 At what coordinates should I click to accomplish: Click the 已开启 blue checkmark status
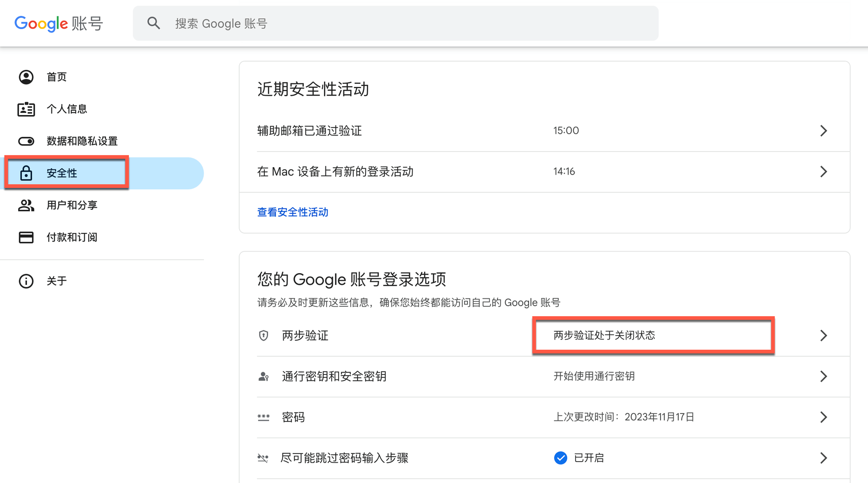coord(561,458)
